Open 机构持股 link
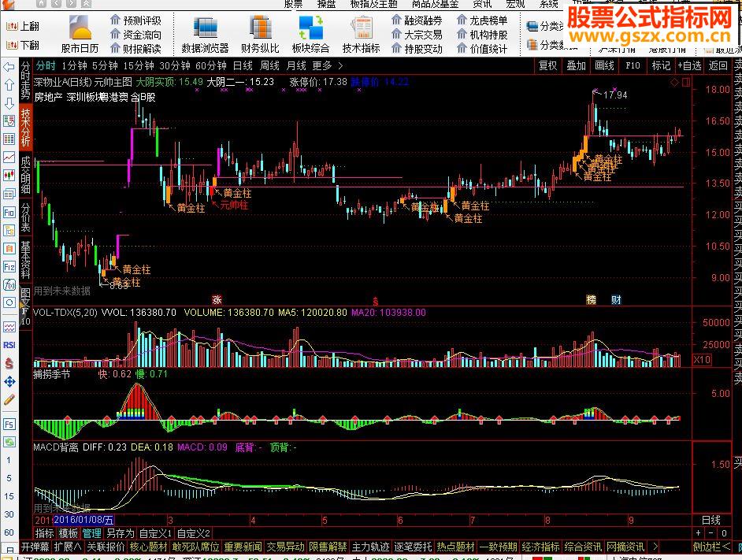The image size is (742, 560). (x=483, y=35)
